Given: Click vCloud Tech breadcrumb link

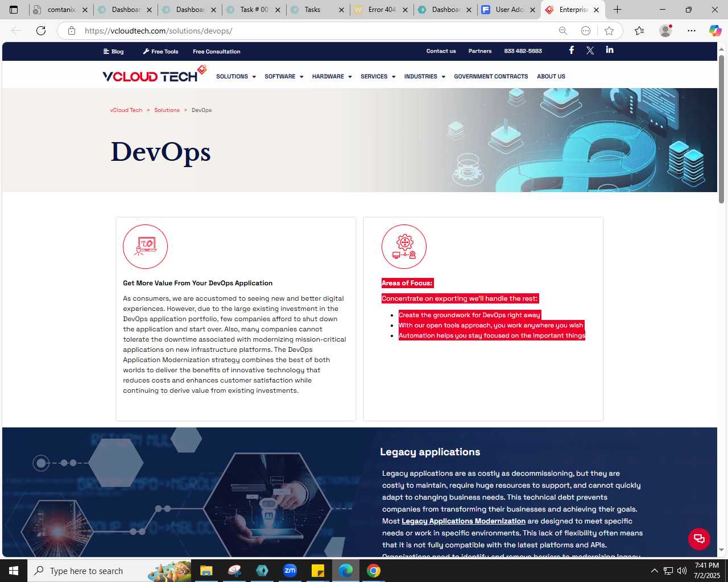Looking at the screenshot, I should 126,110.
